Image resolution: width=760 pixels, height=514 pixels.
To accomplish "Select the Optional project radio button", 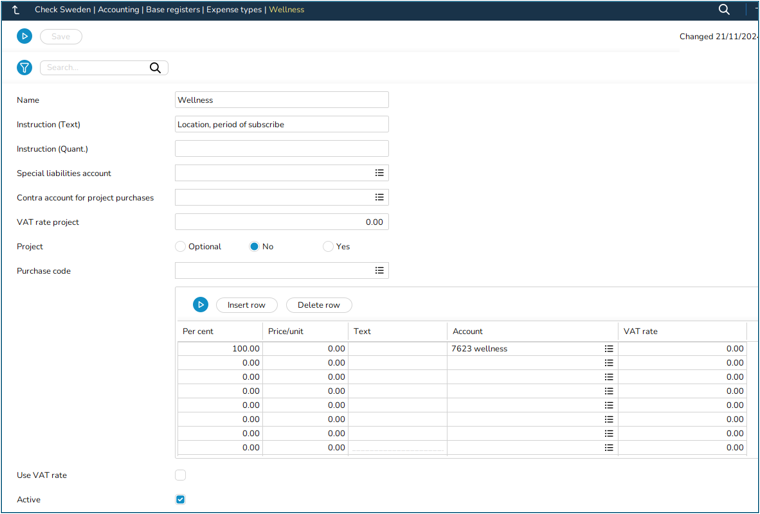I will click(180, 246).
